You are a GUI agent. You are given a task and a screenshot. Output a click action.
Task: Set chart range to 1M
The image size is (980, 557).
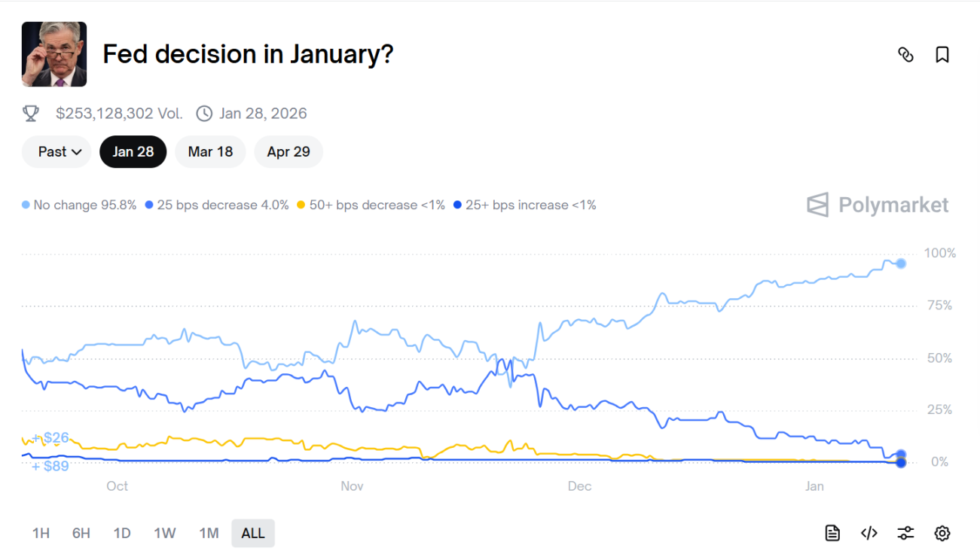[x=209, y=533]
